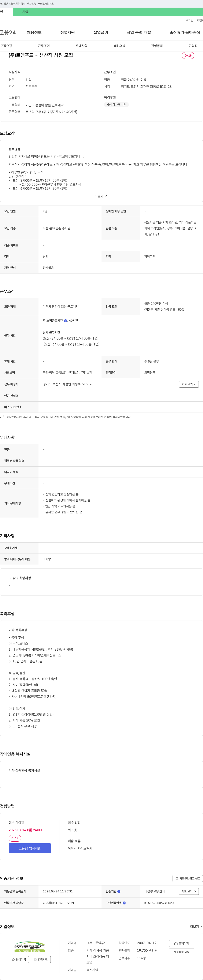Image resolution: width=203 pixels, height=980 pixels.
Task: Switch to the 기업 tab
Action: [x=25, y=12]
